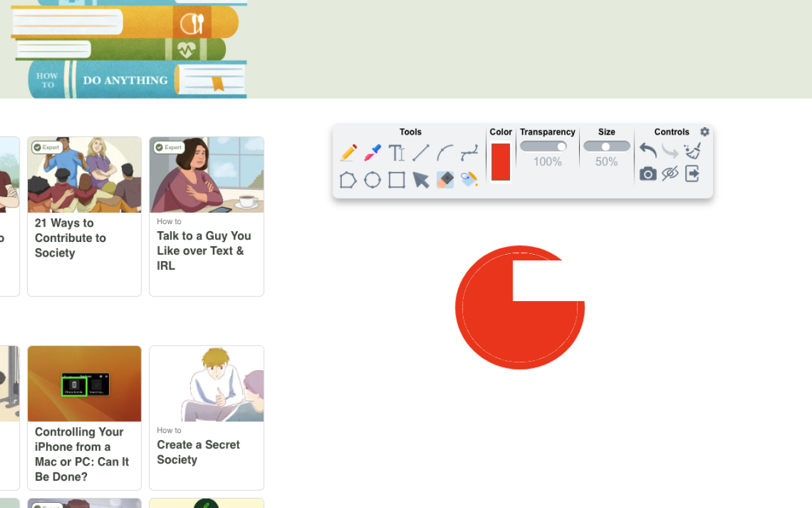Undo the last drawing action
The width and height of the screenshot is (812, 508).
click(x=648, y=151)
